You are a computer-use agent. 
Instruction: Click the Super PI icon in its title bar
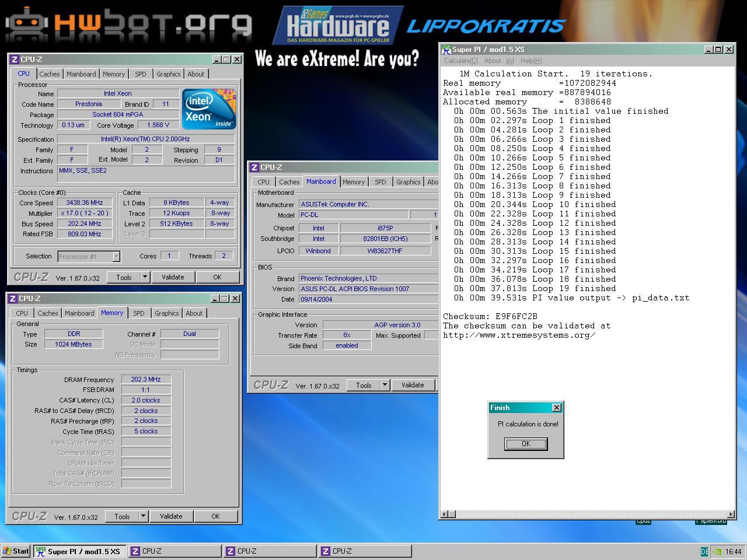pos(446,50)
